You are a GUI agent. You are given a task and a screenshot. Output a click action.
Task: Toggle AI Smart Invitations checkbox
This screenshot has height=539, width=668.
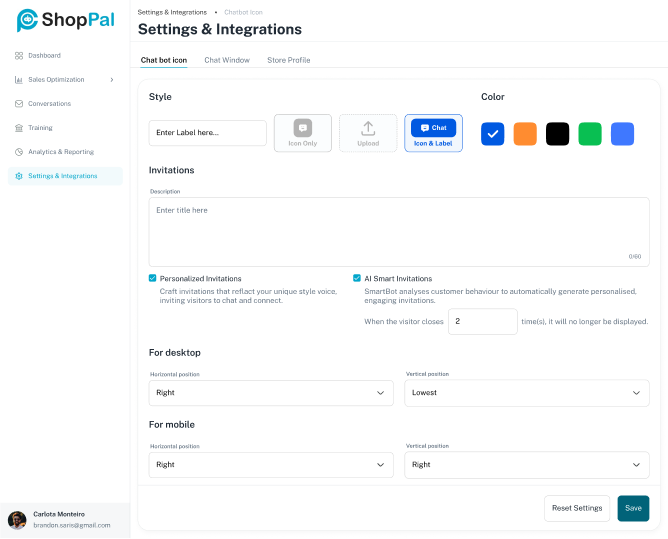[x=357, y=278]
